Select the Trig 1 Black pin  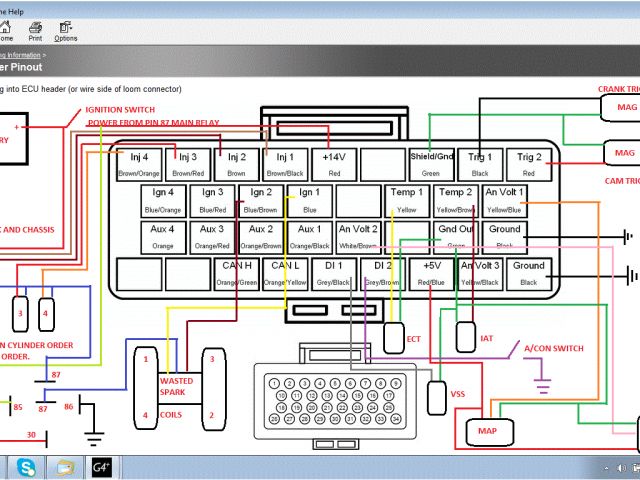click(480, 164)
